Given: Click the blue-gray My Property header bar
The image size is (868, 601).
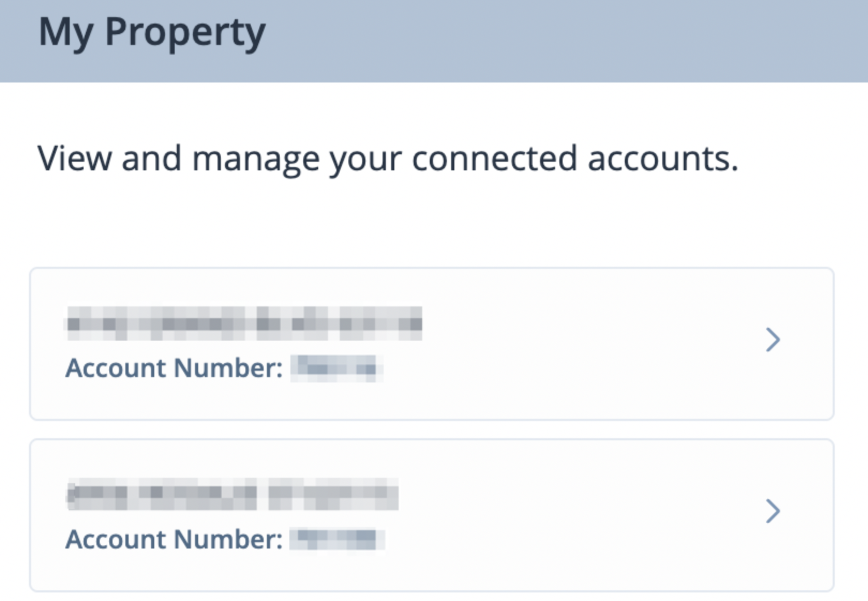Looking at the screenshot, I should point(434,41).
